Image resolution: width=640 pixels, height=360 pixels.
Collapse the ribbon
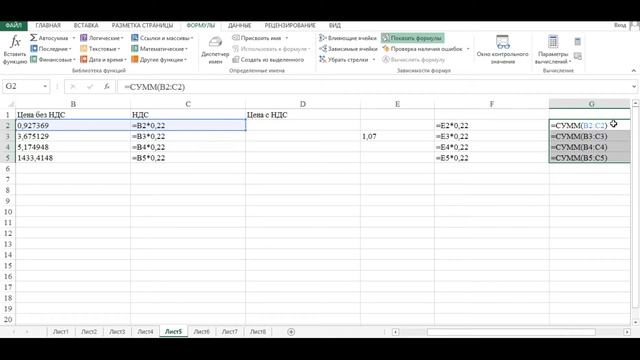[633, 71]
